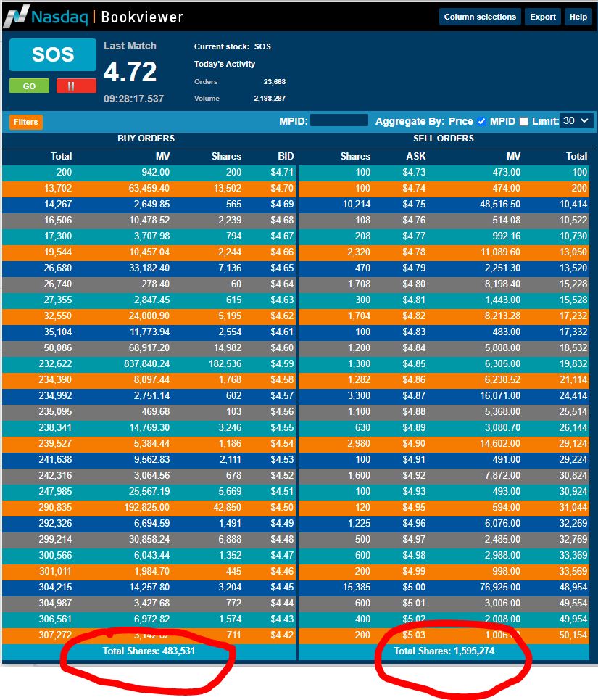Open Column selections menu
Viewport: 598px width, 700px height.
tap(480, 17)
